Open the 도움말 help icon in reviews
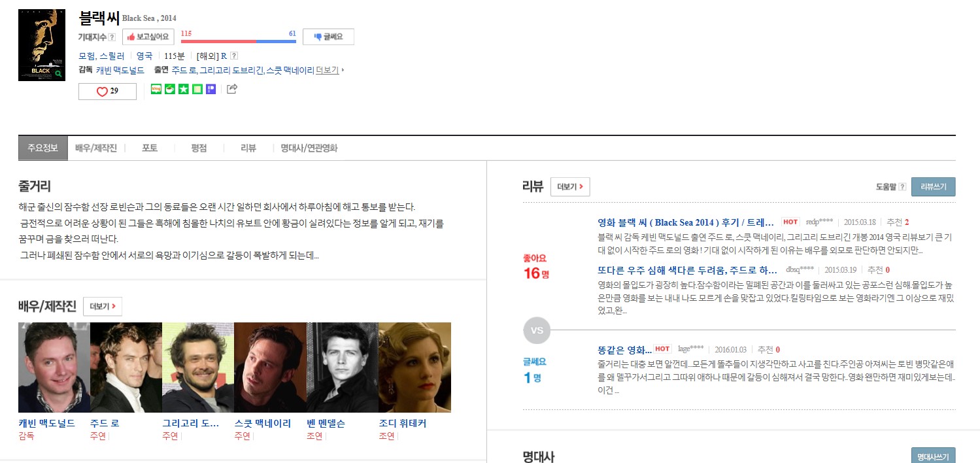The height and width of the screenshot is (463, 980). coord(902,187)
